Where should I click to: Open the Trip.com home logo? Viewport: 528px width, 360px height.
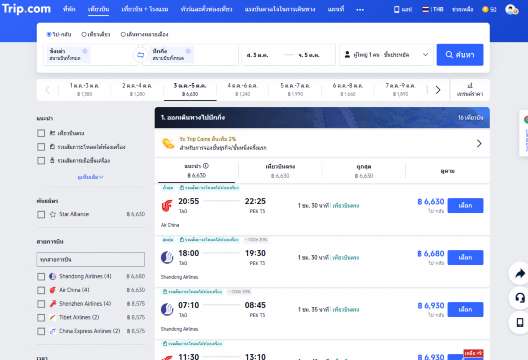point(26,8)
